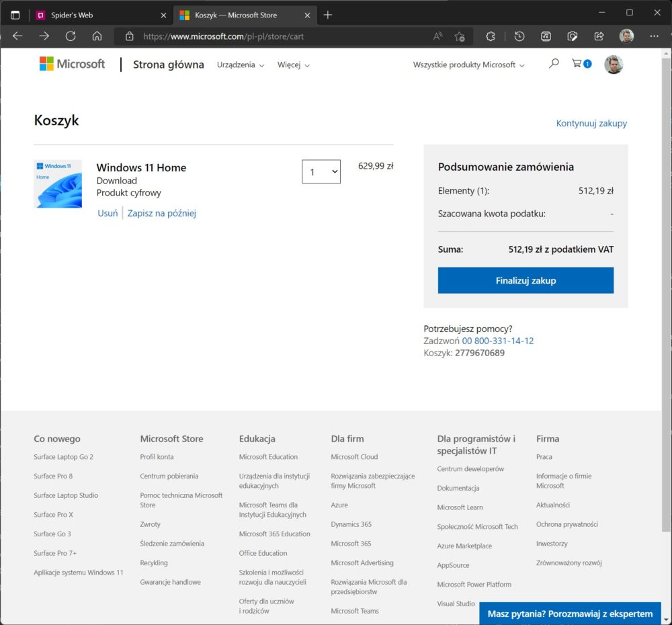
Task: Expand Wszystkie produkty Microsoft
Action: click(x=468, y=65)
